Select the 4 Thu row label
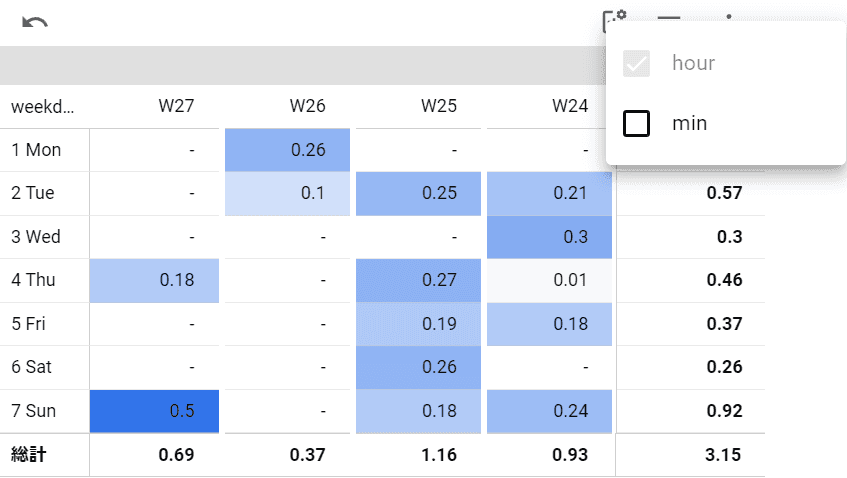This screenshot has width=847, height=478. pyautogui.click(x=33, y=281)
